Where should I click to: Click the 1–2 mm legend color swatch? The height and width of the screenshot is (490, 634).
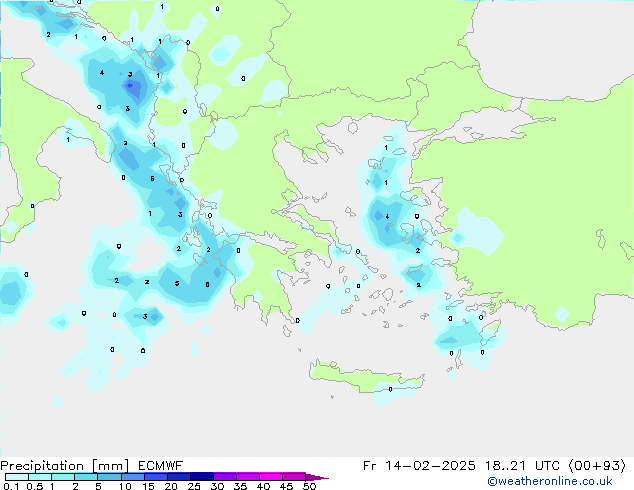(x=63, y=477)
